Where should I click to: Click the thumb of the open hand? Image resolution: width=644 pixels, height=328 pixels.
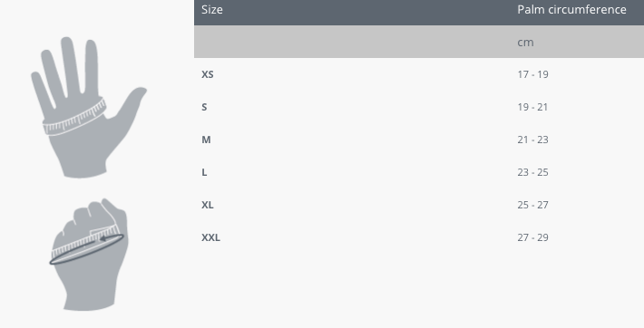[x=129, y=105]
